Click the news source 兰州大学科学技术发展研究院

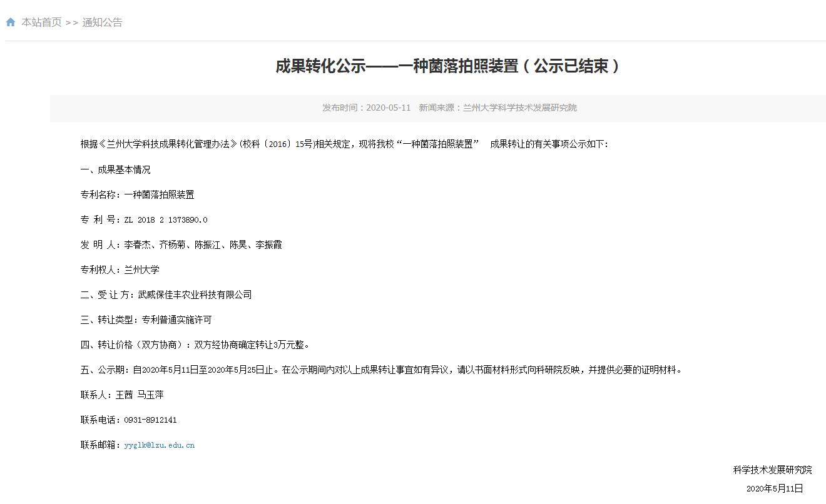point(519,108)
